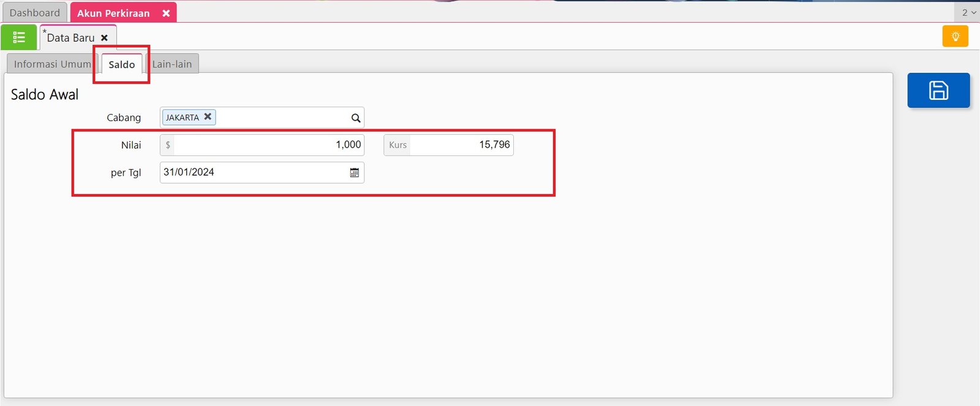980x406 pixels.
Task: Click the blue save floppy disk button
Action: tap(938, 91)
